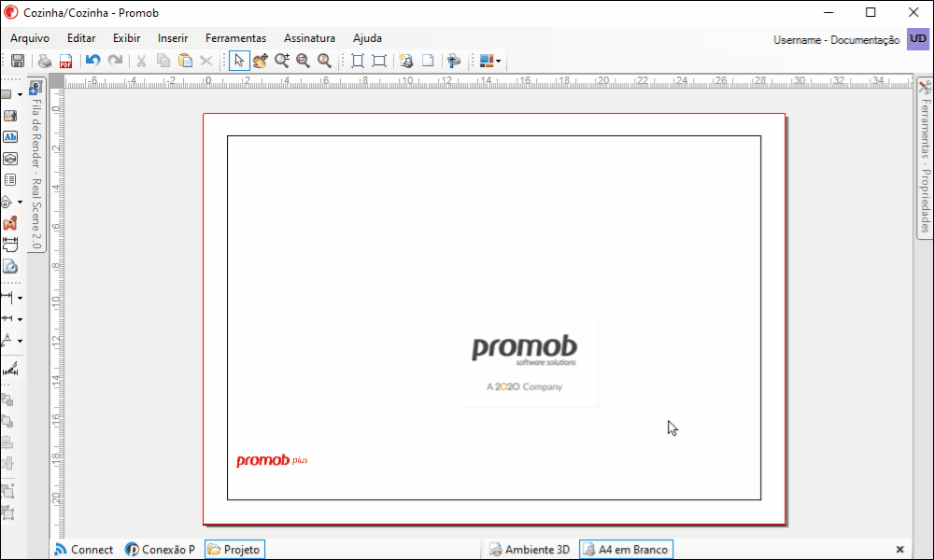The width and height of the screenshot is (934, 560).
Task: Click the Cut scissors icon
Action: click(141, 61)
